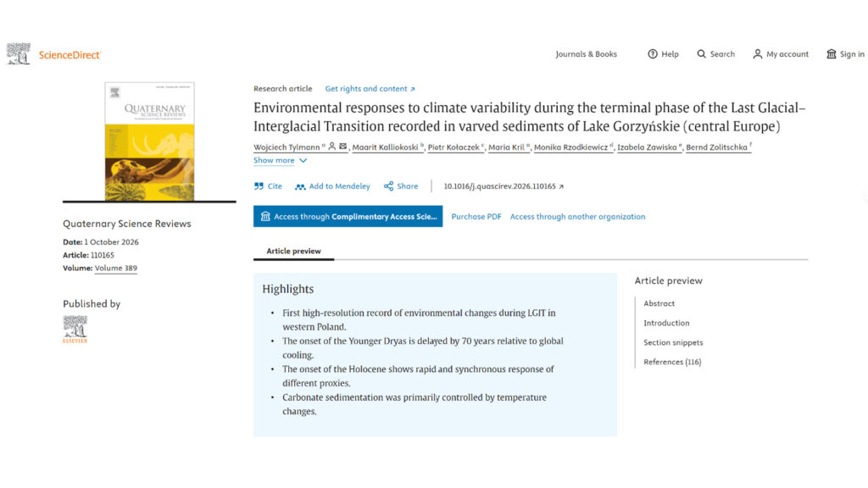This screenshot has height=488, width=868.
Task: Click the Purchase PDF link
Action: point(476,217)
